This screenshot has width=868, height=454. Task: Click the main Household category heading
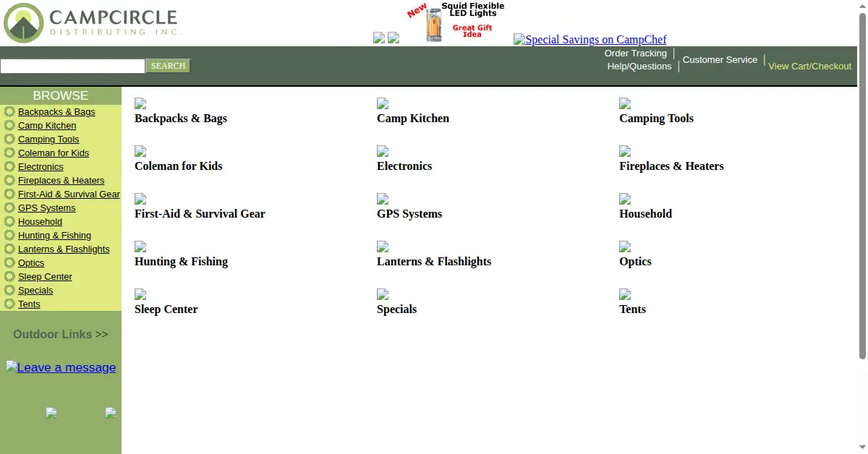point(645,214)
